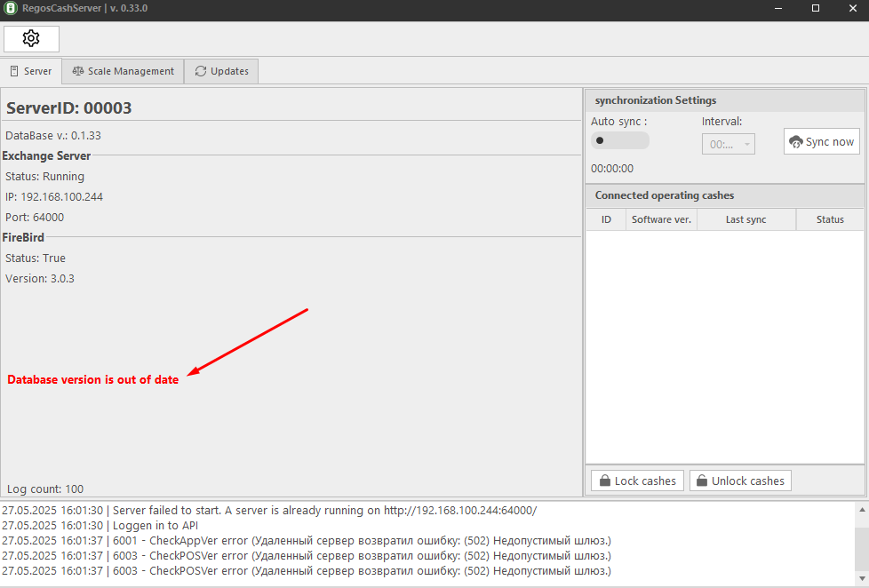Toggle the Auto sync switch

click(x=619, y=140)
